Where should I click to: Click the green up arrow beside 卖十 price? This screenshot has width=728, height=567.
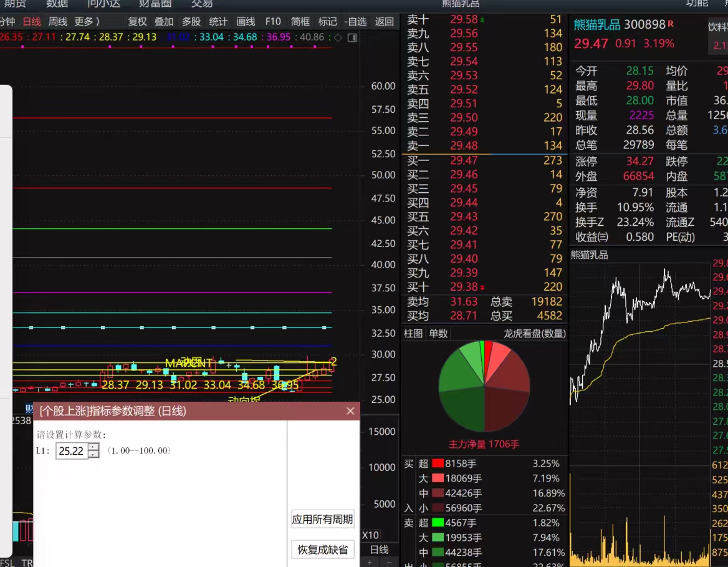coord(482,19)
